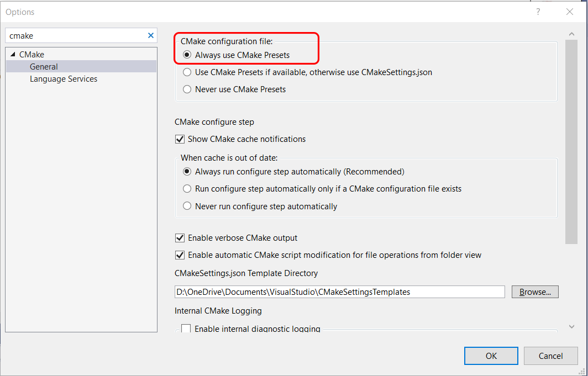
Task: Confirm options with OK
Action: pyautogui.click(x=491, y=356)
